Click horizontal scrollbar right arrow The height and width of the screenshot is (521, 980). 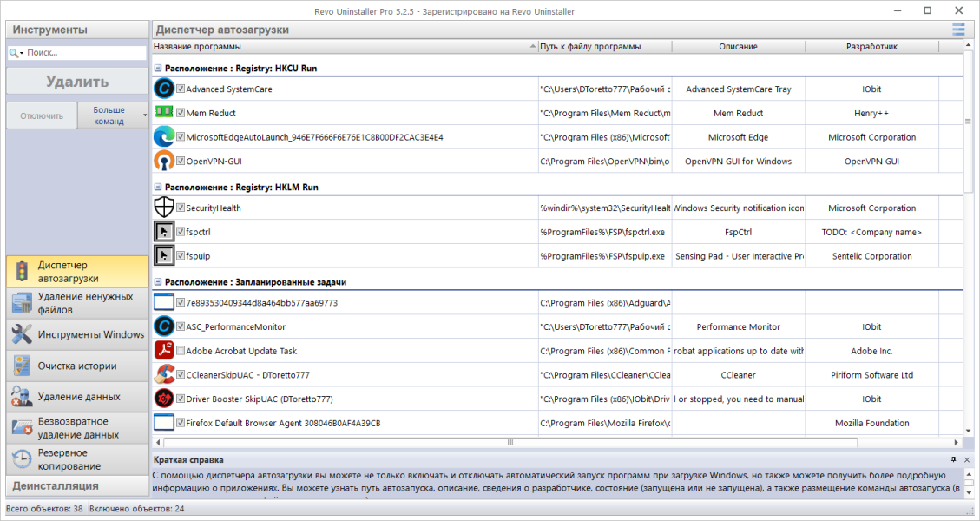956,442
